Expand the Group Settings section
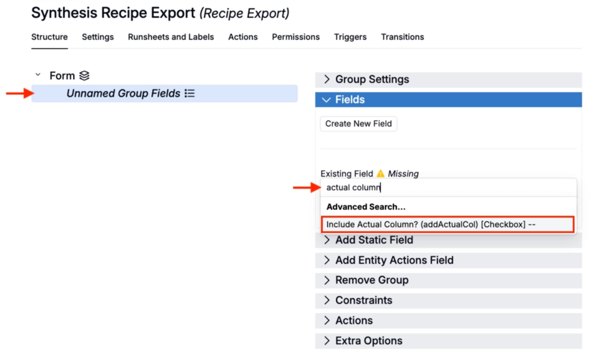Viewport: 614px width, 364px height. (x=372, y=79)
